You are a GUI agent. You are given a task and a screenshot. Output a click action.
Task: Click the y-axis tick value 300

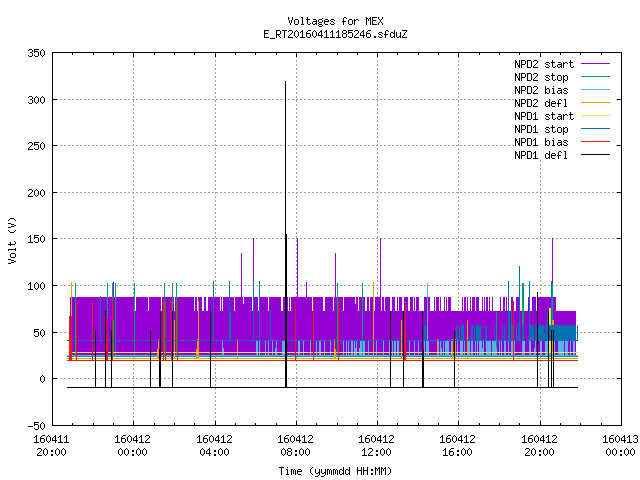pos(36,100)
